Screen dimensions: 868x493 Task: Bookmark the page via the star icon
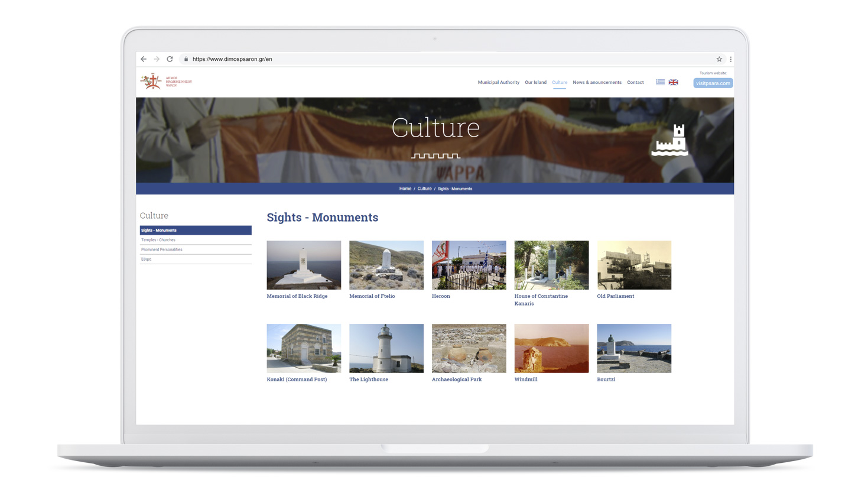pos(719,59)
